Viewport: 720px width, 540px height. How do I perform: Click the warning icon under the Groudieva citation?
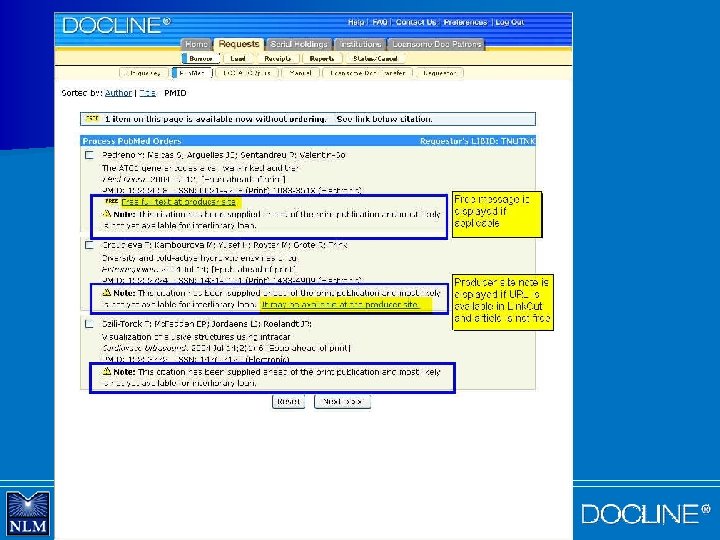tap(107, 292)
